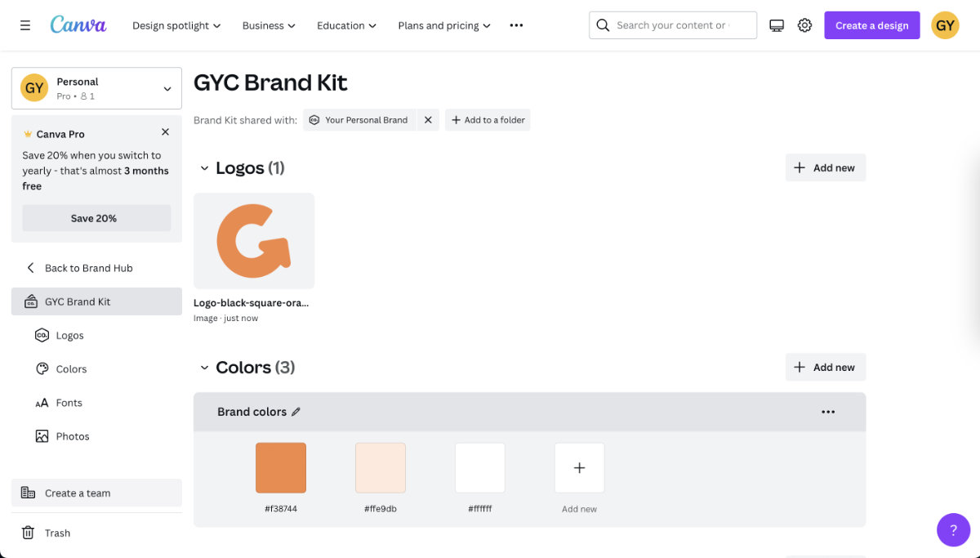The width and height of the screenshot is (980, 558).
Task: Select Logos in the sidebar
Action: 96,335
